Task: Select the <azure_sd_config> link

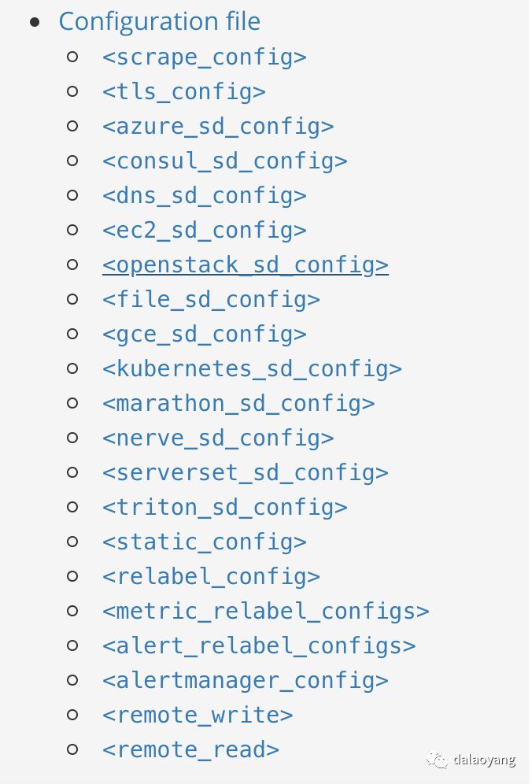Action: click(x=218, y=127)
